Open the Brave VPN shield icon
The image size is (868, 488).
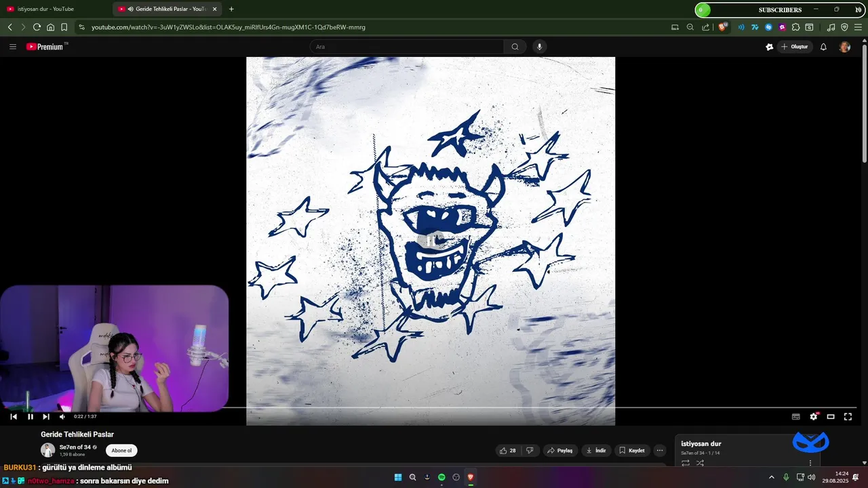point(844,27)
